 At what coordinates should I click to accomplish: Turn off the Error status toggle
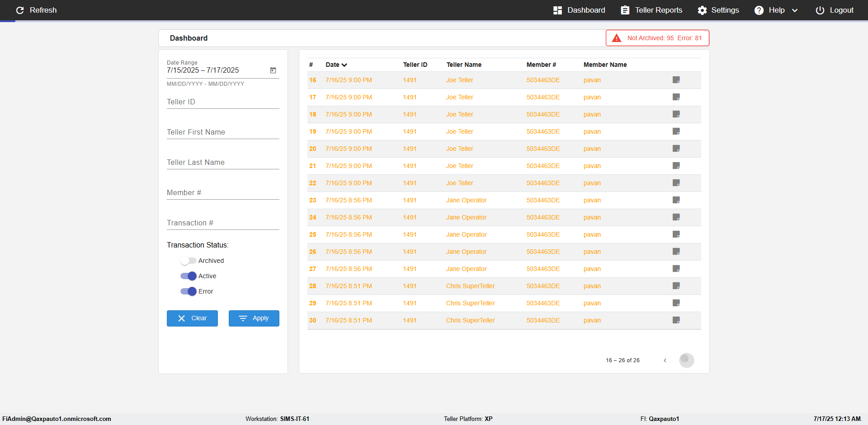point(188,291)
